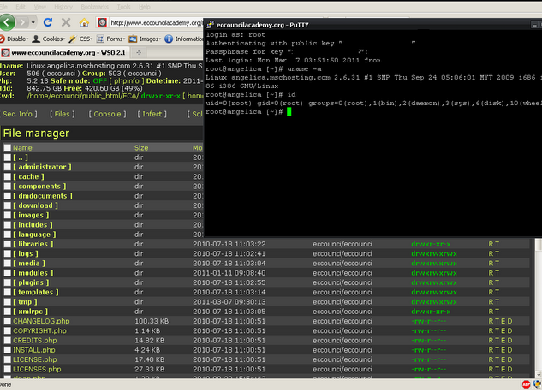Screen dimensions: 542x392
Task: Open the Sql section link
Action: coord(195,114)
